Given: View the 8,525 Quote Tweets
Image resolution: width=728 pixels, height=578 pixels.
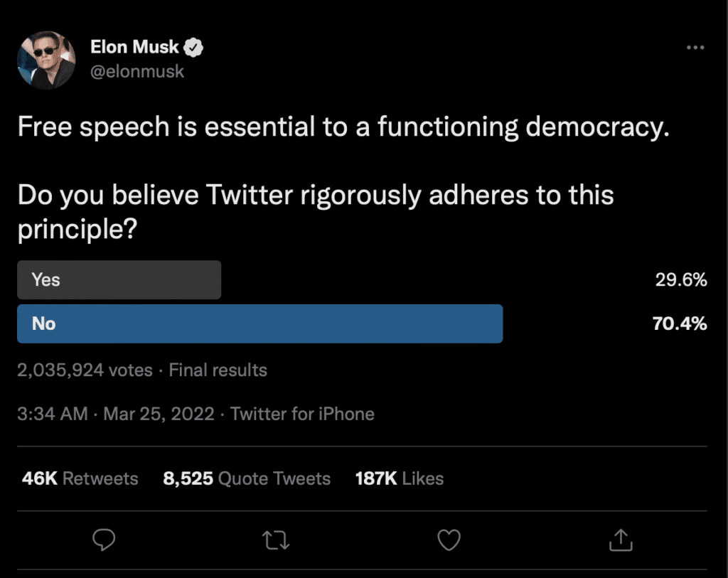Looking at the screenshot, I should pyautogui.click(x=247, y=478).
